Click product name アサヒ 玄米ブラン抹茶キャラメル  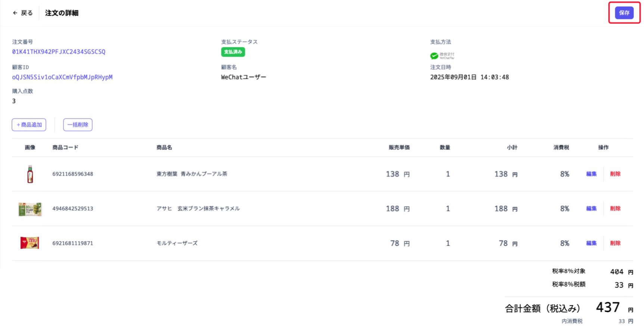[x=198, y=209]
